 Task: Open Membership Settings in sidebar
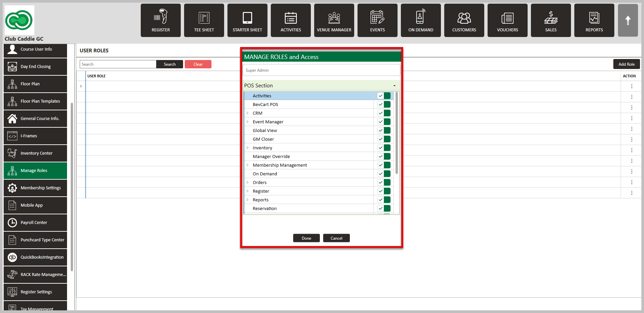coord(35,188)
